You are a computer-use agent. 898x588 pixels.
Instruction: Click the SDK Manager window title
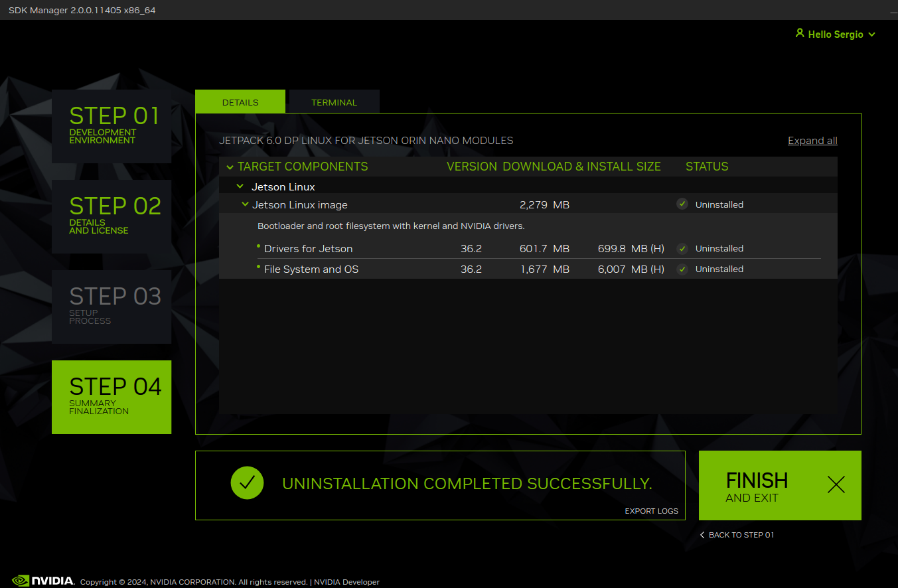coord(82,10)
